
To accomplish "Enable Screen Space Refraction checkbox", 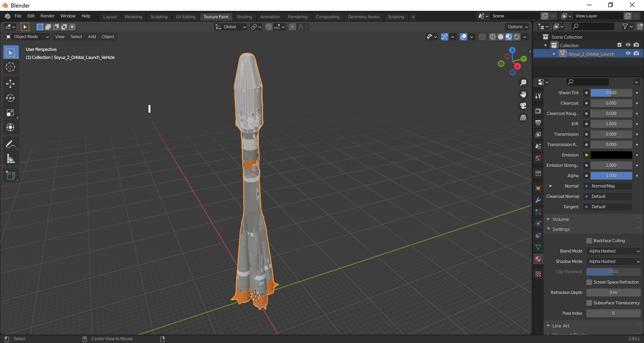I will click(589, 282).
